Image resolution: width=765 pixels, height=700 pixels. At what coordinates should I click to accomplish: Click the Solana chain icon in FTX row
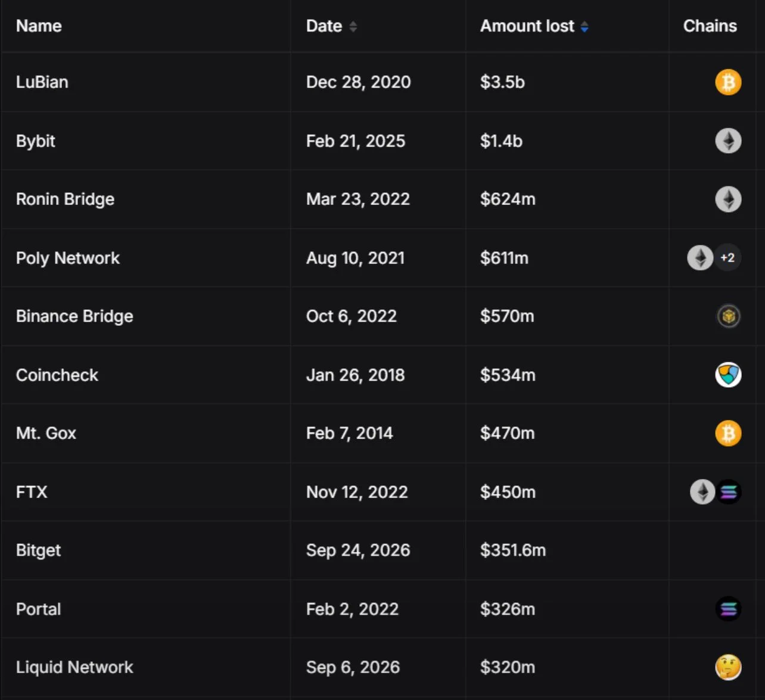728,492
